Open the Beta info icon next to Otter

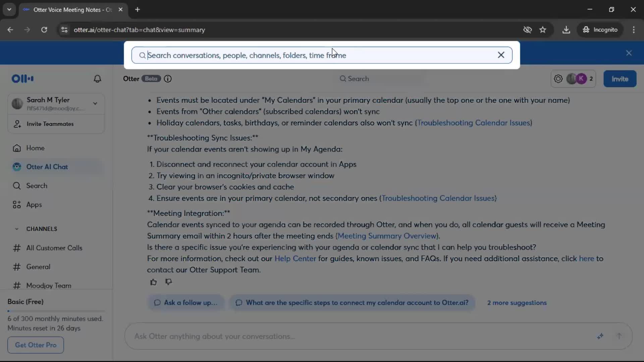tap(168, 79)
